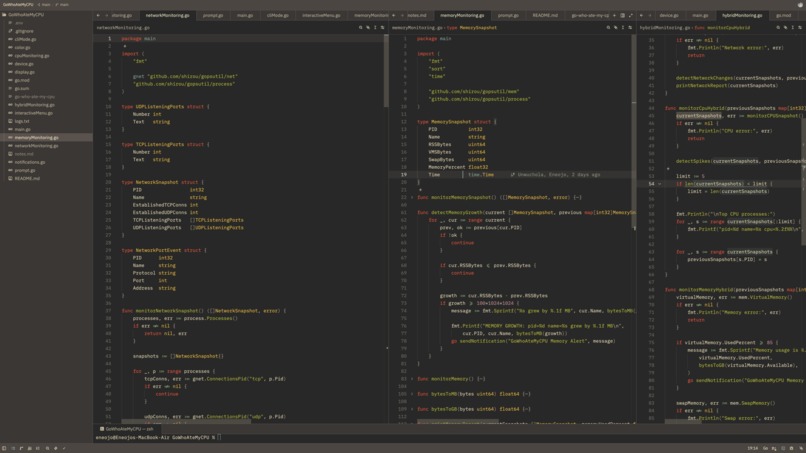Click the networkMonitoring.go breadcrumb in left pane
Screen dimensions: 806x453
pos(123,28)
